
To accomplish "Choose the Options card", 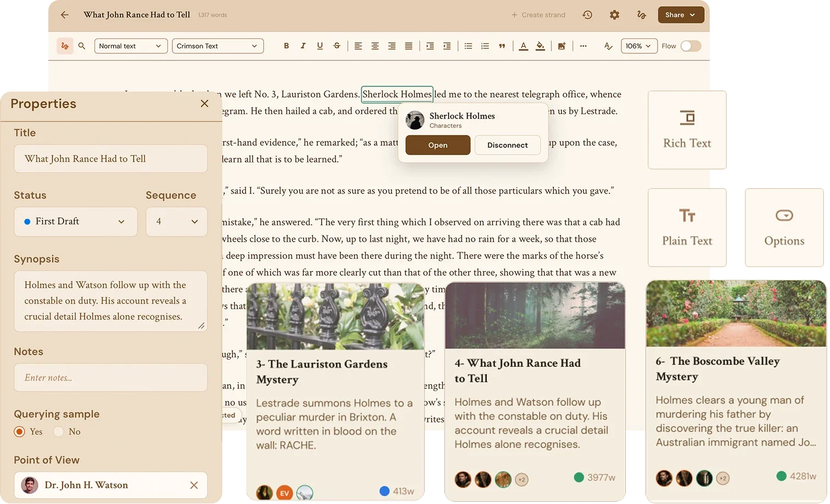I will (x=784, y=228).
